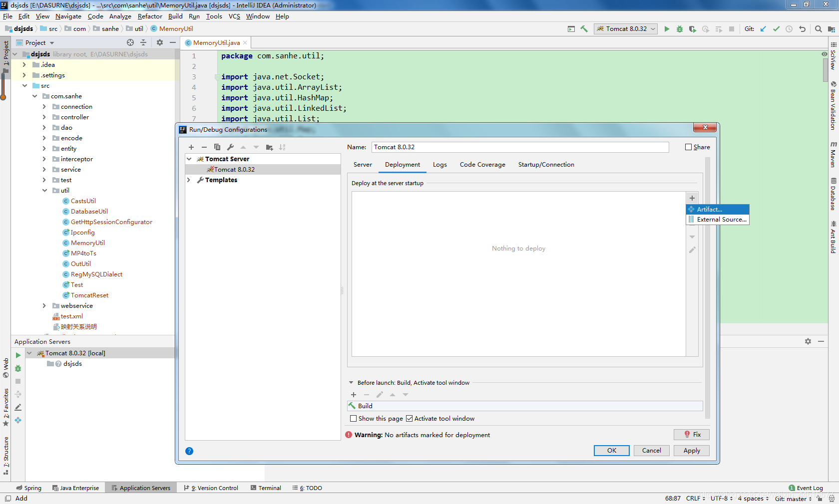The height and width of the screenshot is (504, 839).
Task: Switch to the Server tab
Action: [363, 165]
